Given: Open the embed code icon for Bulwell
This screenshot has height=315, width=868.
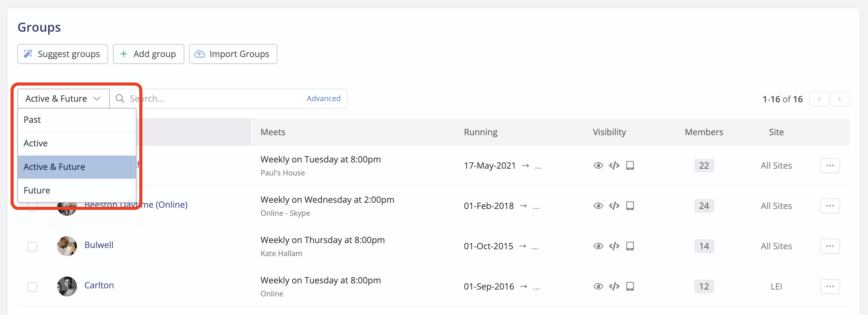Looking at the screenshot, I should click(614, 246).
